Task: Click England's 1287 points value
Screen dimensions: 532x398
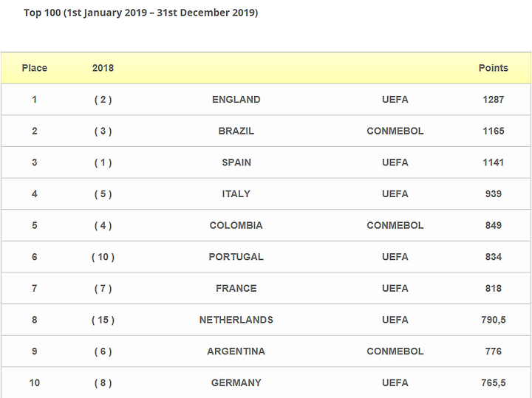Action: coord(493,100)
